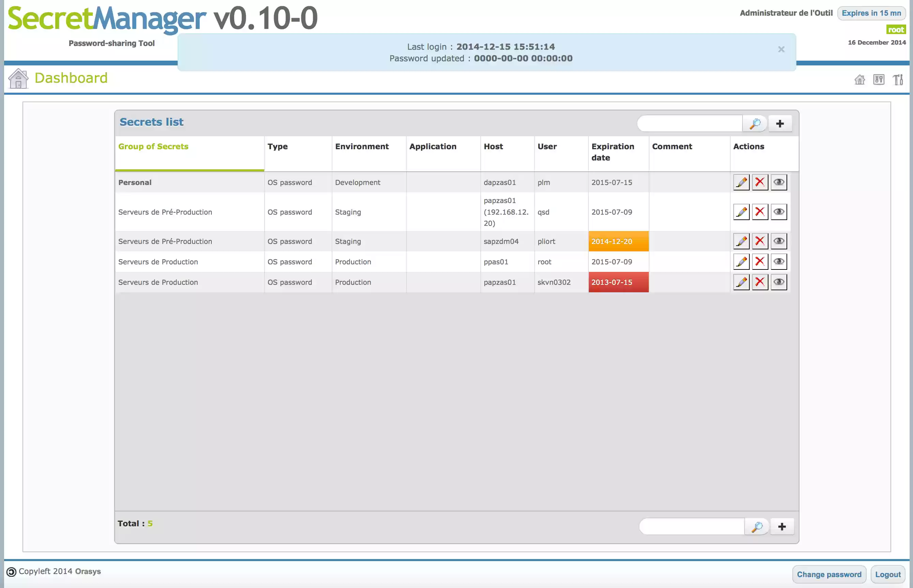The width and height of the screenshot is (913, 588).
Task: Click inside the bottom search field
Action: [x=691, y=526]
